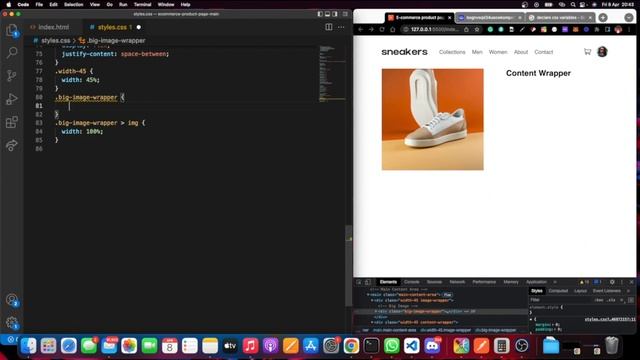
Task: Open the File menu
Action: tap(39, 4)
